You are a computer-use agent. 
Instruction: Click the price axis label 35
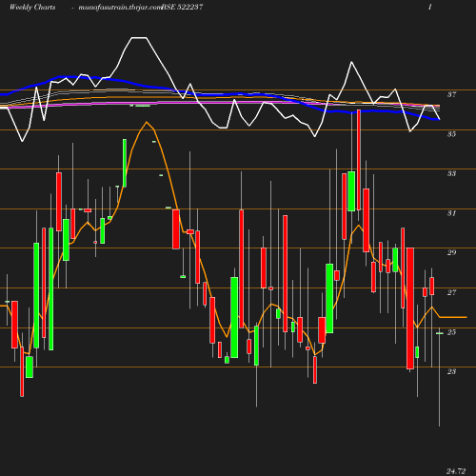(x=451, y=134)
